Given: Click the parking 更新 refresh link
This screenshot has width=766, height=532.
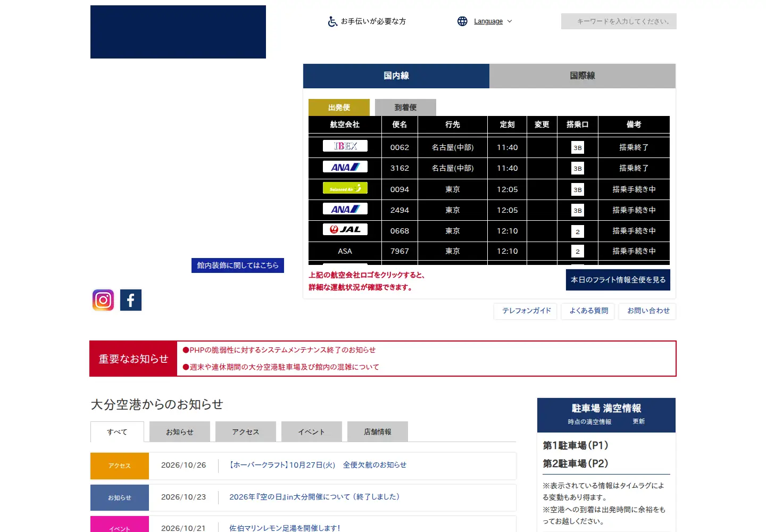Looking at the screenshot, I should 639,421.
